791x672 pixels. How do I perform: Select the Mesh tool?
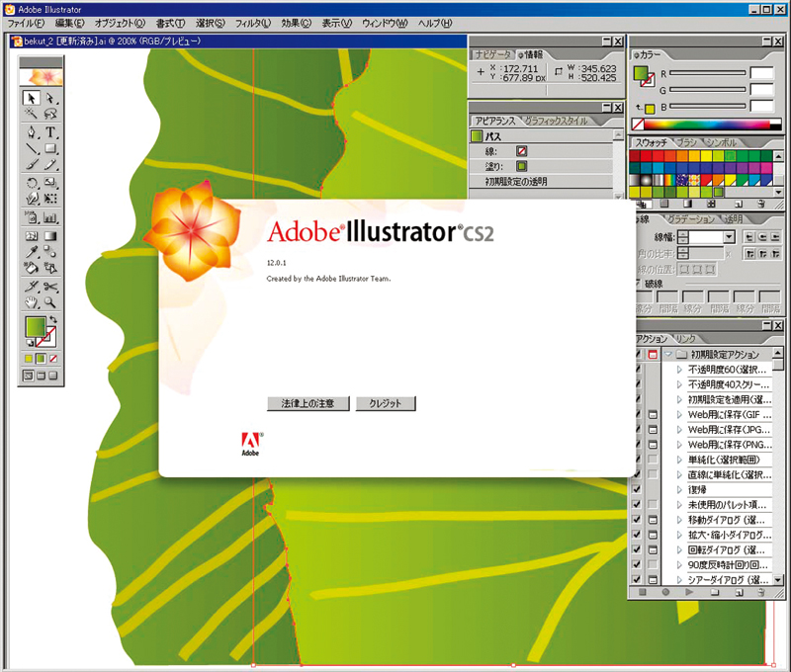pos(32,236)
